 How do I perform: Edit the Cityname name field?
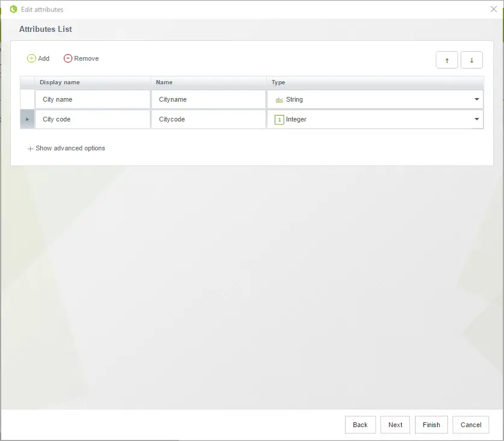point(208,99)
